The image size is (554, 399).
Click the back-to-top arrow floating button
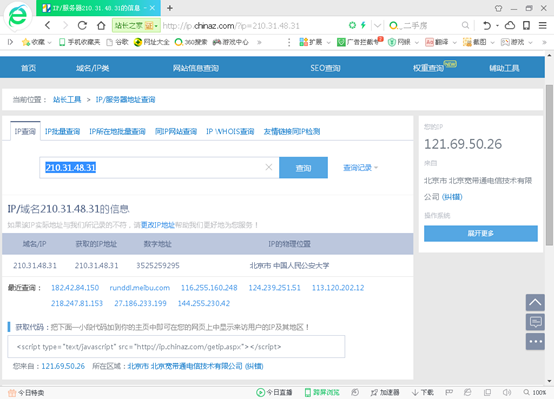point(535,303)
